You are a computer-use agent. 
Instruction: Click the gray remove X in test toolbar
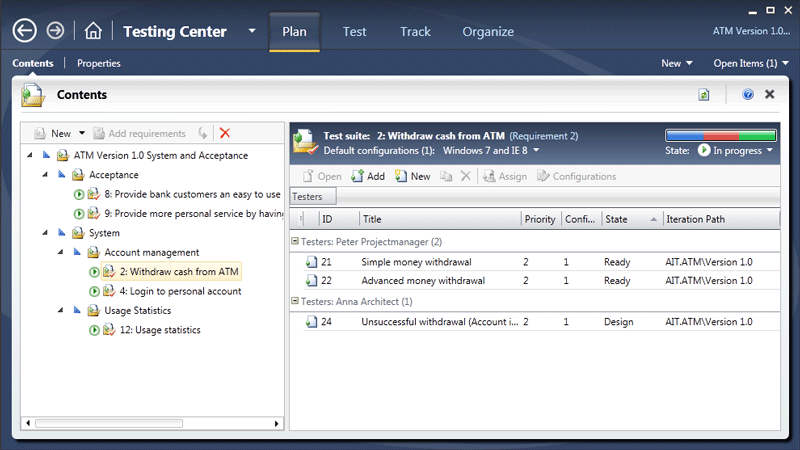[465, 176]
